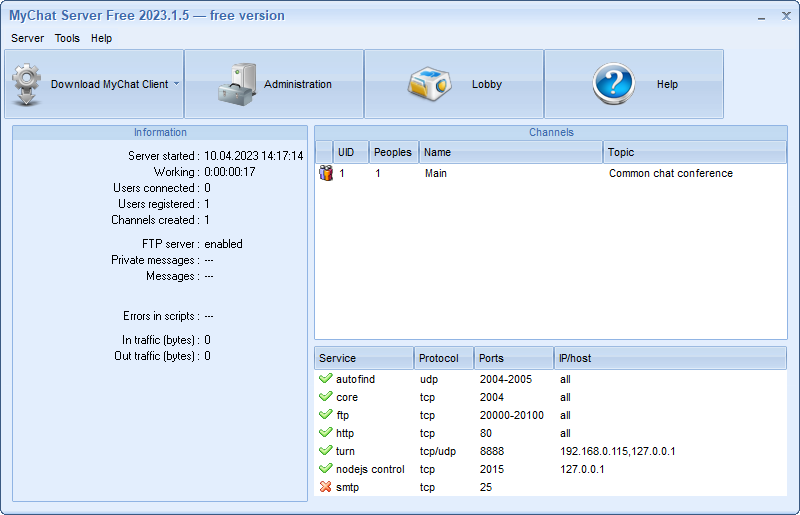Select the 'autofind' service row name
Image resolution: width=800 pixels, height=515 pixels.
(356, 379)
